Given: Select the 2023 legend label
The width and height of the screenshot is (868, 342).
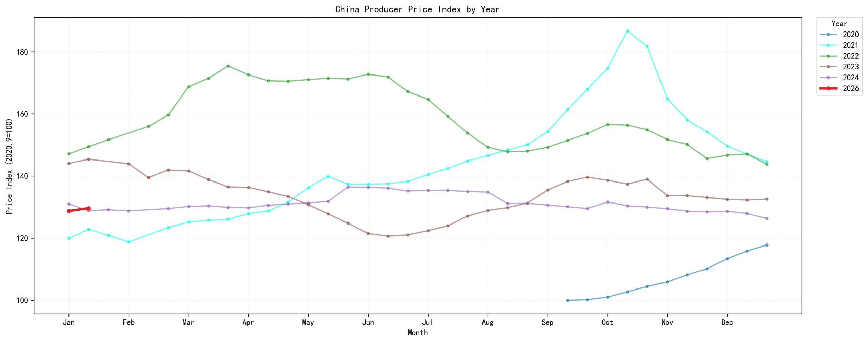Looking at the screenshot, I should (x=850, y=67).
